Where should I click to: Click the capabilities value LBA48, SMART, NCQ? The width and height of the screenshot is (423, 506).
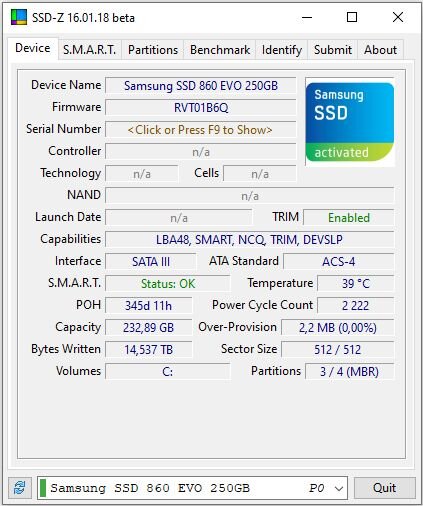250,240
